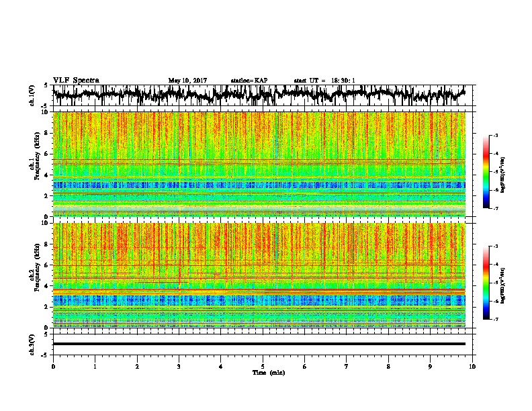Click the "-7" label on ch.2 color bar

click(x=495, y=319)
